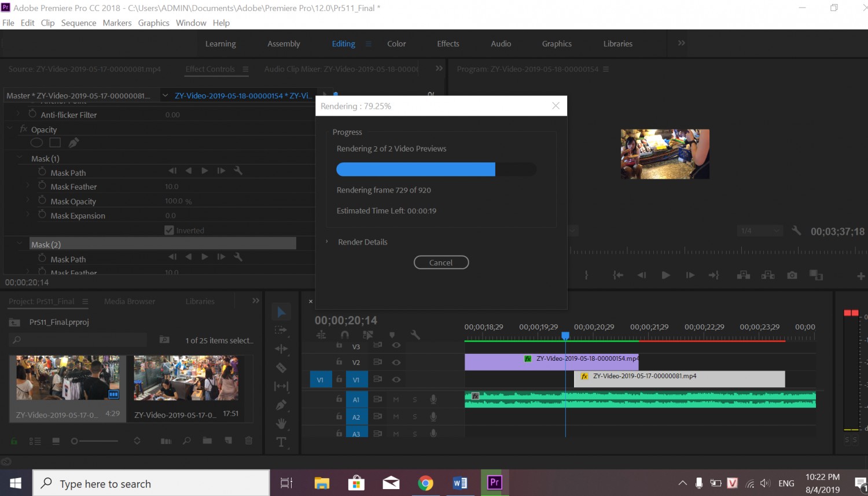Click the free draw bezier mask pen
868x496 pixels.
73,143
